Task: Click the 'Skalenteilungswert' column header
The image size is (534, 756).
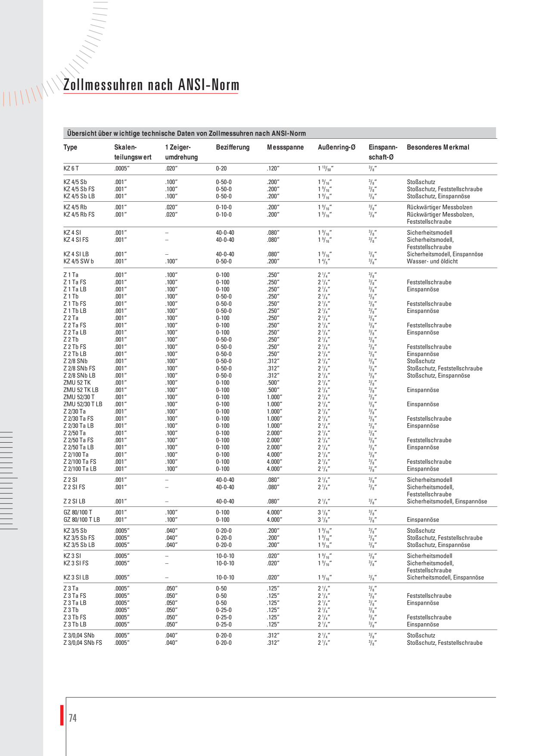Action: click(x=133, y=152)
